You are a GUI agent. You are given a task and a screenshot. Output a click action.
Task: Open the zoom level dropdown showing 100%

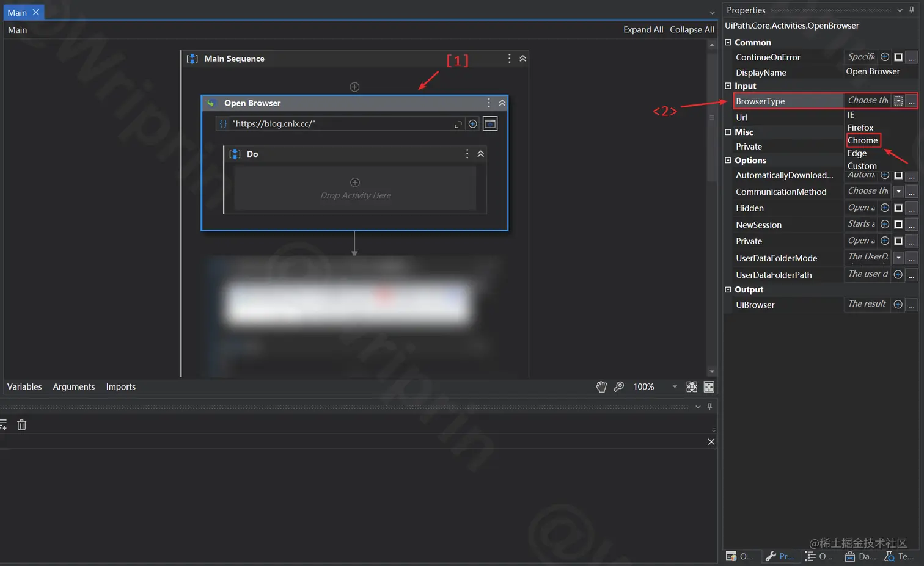pos(675,386)
